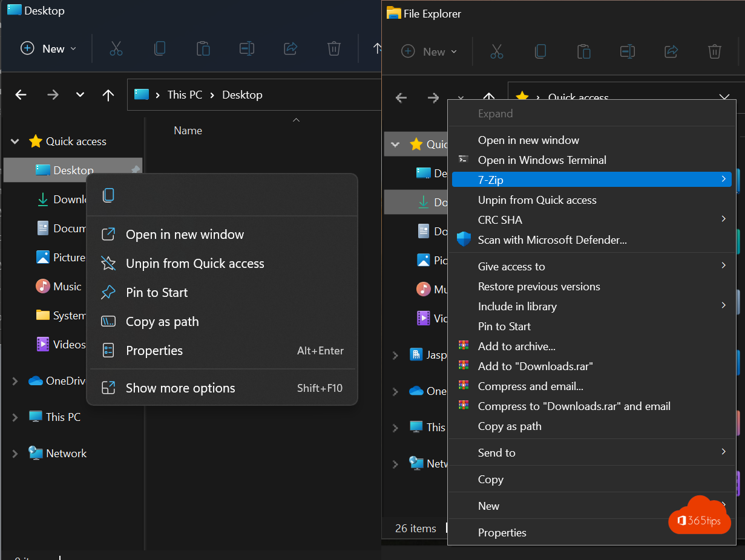Go up one folder level in Desktop window
The image size is (745, 560).
(x=108, y=95)
